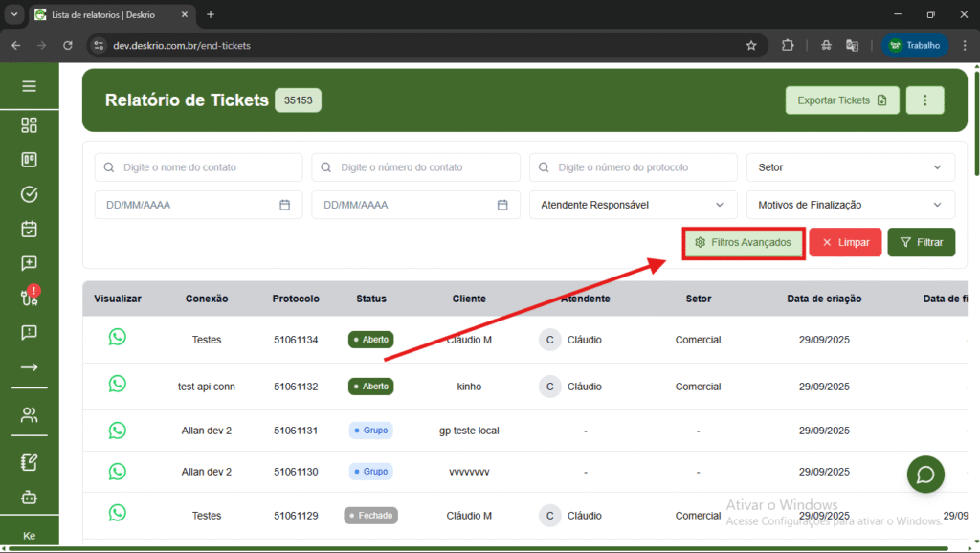Click the calendar check icon in sidebar
Viewport: 980px width, 553px height.
point(29,229)
